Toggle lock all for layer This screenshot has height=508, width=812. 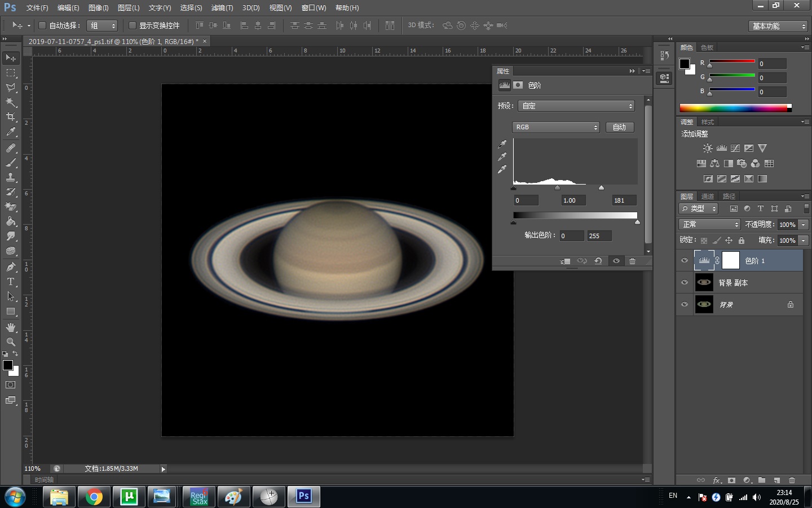[x=742, y=240]
